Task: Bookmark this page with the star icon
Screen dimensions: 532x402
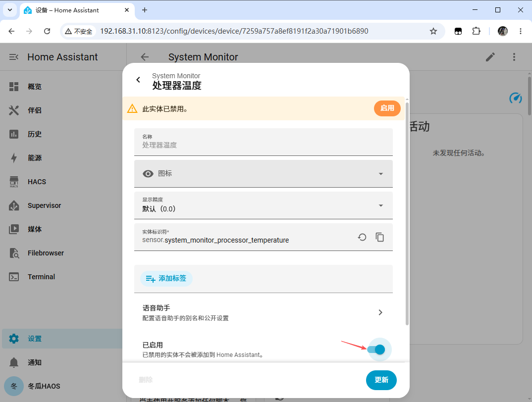Action: (x=433, y=31)
